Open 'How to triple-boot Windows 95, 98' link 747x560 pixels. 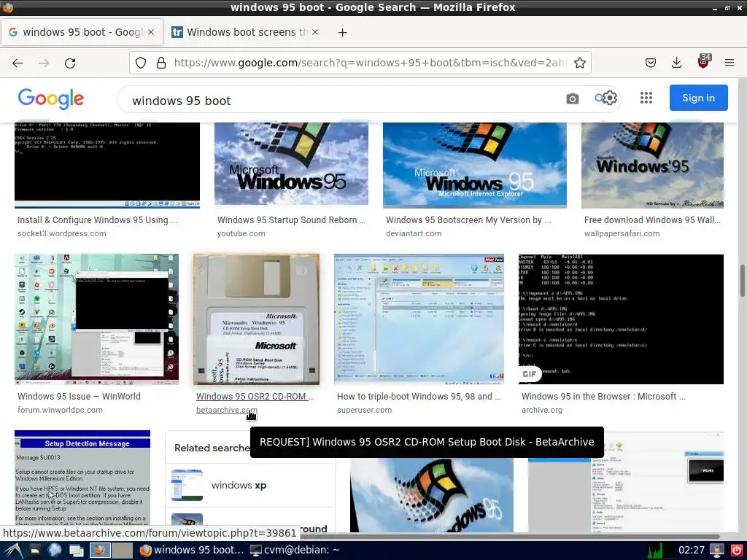coord(418,396)
